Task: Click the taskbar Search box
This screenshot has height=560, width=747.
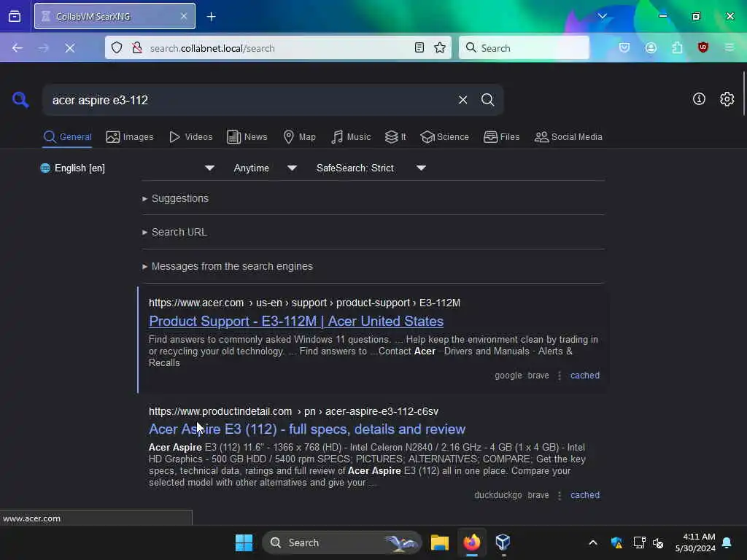Action: click(341, 542)
